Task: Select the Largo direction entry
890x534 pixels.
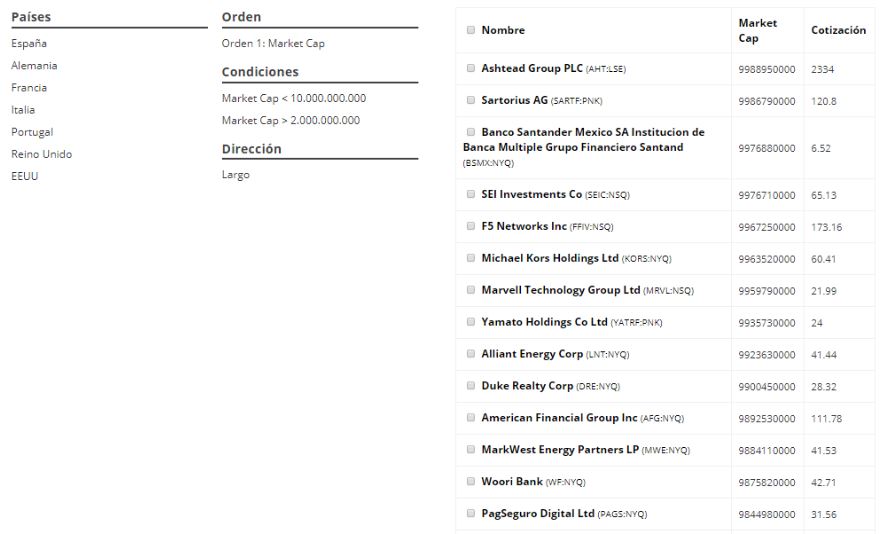Action: click(x=236, y=175)
